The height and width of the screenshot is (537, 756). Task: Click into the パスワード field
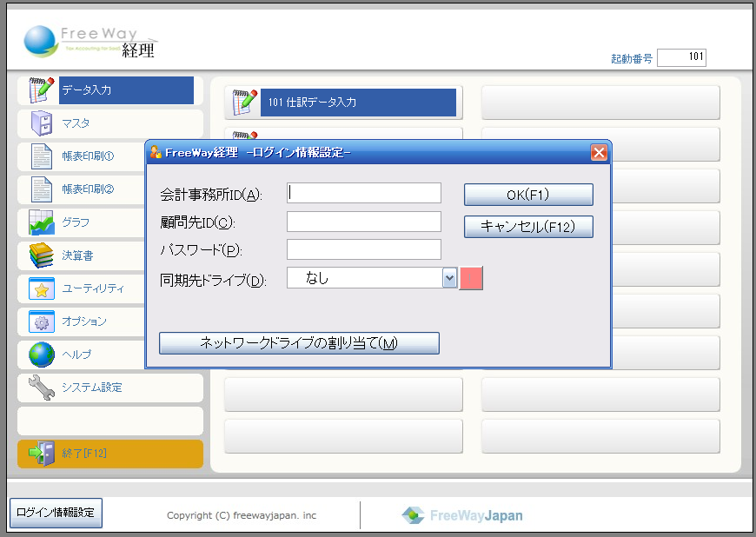[x=364, y=250]
